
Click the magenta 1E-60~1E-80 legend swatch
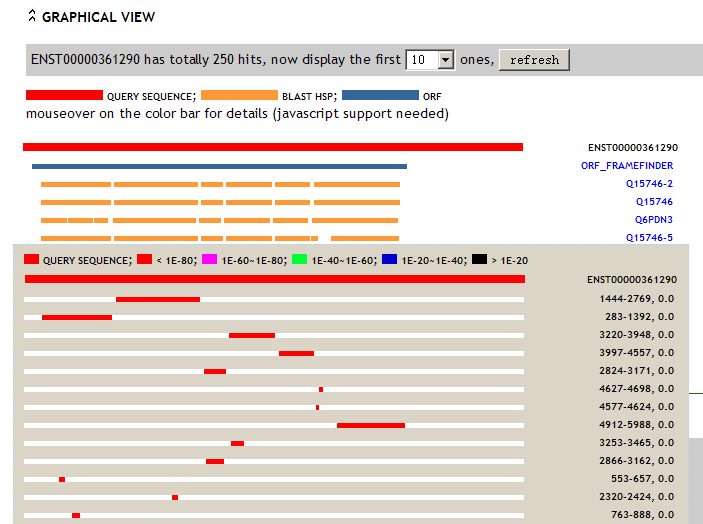tap(209, 259)
